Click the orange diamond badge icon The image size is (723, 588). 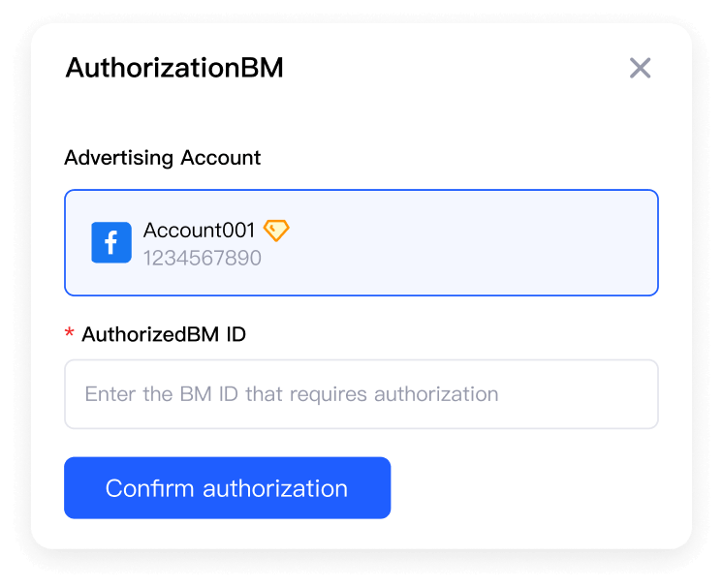pos(276,230)
